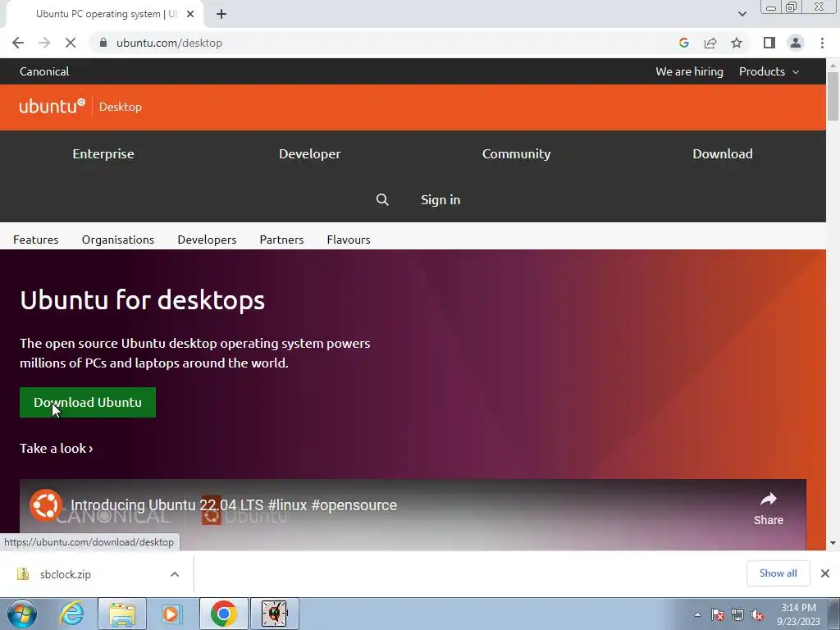Click the bug application taskbar icon
The width and height of the screenshot is (840, 630).
point(274,614)
